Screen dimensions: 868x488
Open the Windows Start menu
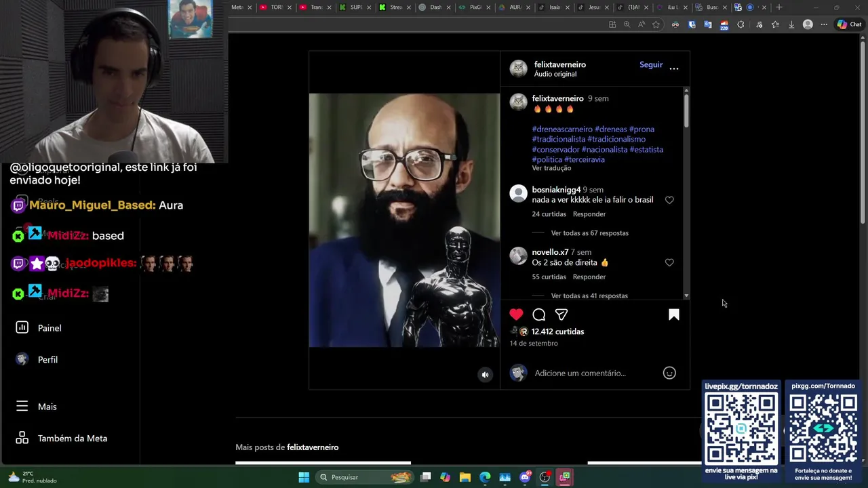[304, 477]
